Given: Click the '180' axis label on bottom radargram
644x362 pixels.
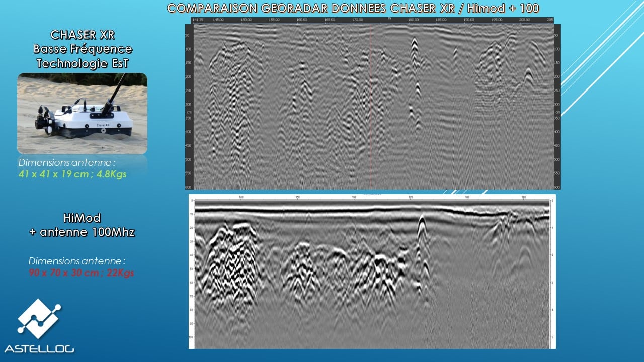Looking at the screenshot, I should tap(467, 197).
